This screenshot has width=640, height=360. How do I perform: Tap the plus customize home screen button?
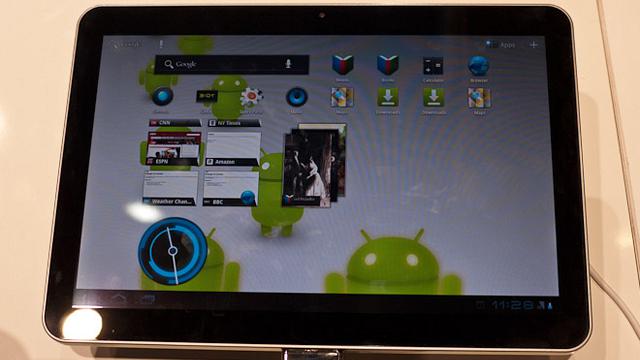point(533,44)
